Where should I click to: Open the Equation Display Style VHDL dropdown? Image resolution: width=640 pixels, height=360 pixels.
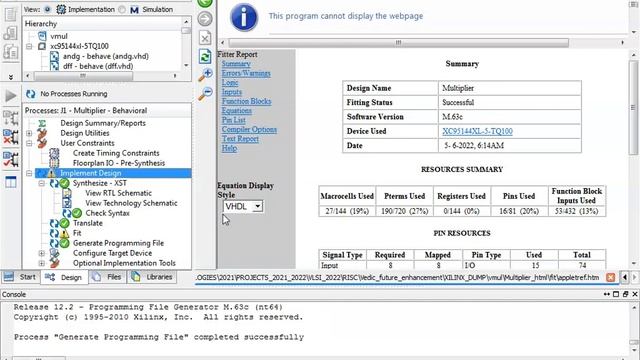pos(243,207)
